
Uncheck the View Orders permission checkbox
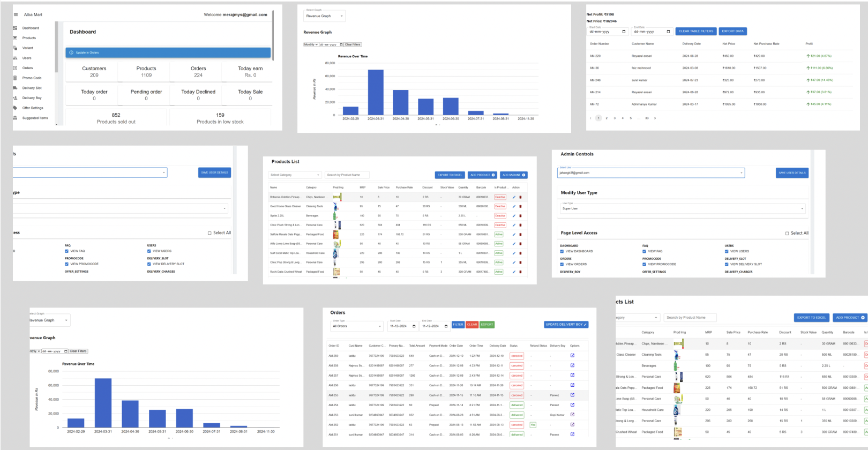(x=562, y=264)
